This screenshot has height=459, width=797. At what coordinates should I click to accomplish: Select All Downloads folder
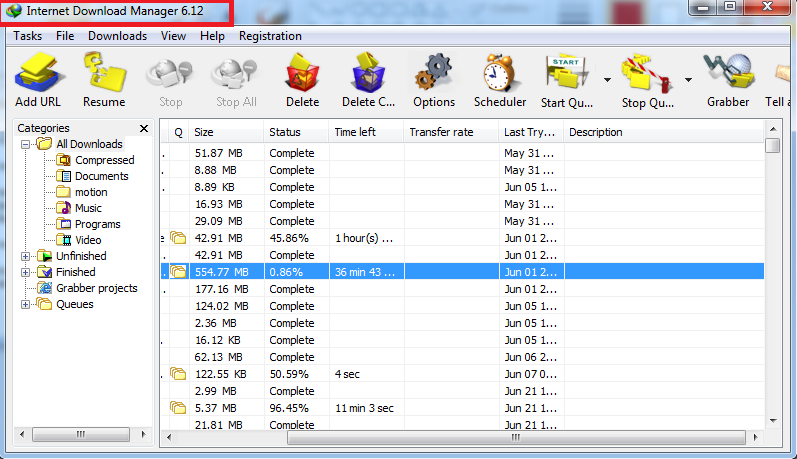coord(89,144)
